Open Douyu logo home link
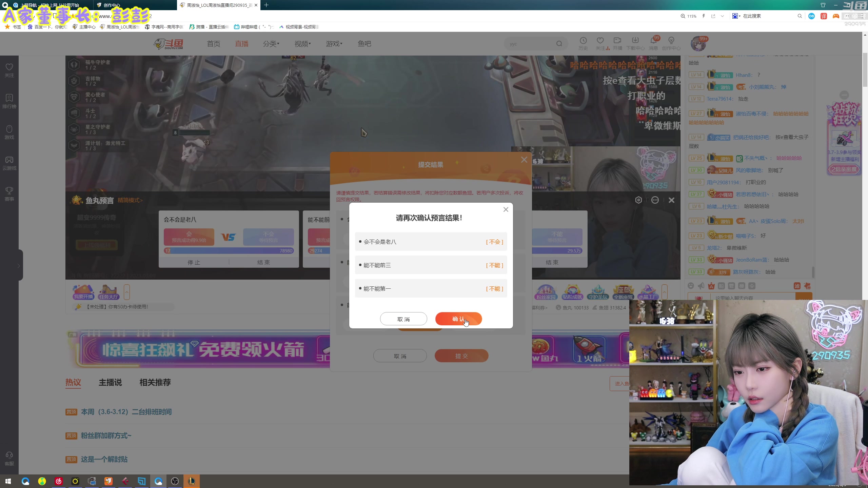The height and width of the screenshot is (488, 868). (169, 44)
